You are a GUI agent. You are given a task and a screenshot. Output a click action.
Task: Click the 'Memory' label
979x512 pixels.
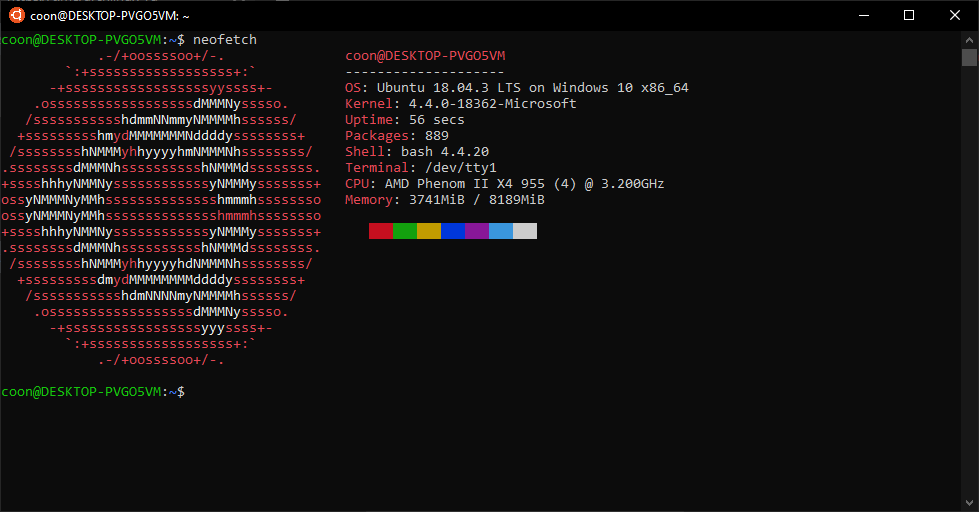pyautogui.click(x=369, y=200)
